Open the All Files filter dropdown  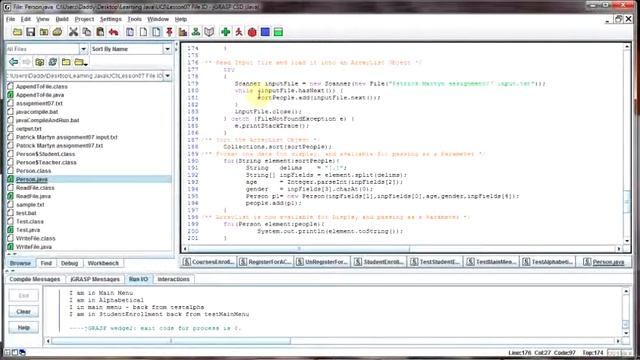[83, 49]
